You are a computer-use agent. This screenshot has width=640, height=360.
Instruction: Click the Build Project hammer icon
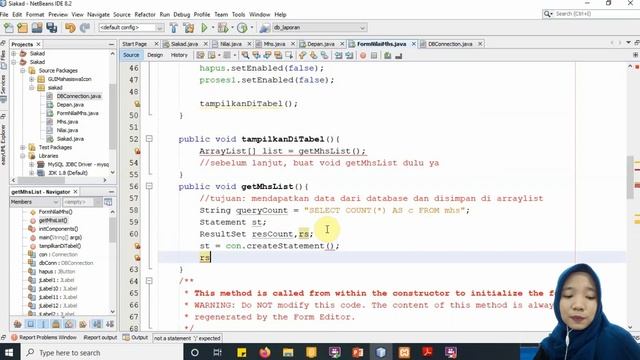tap(174, 27)
